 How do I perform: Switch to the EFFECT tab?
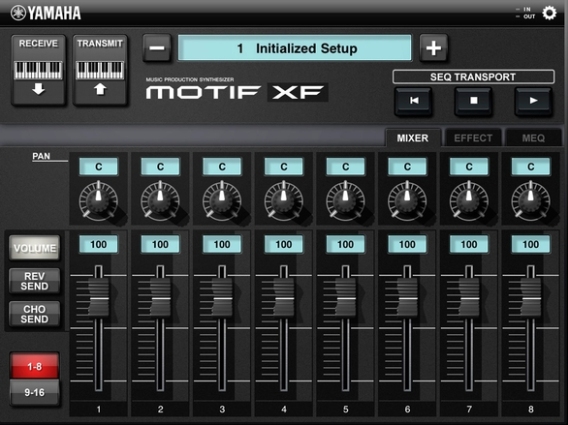(x=473, y=138)
